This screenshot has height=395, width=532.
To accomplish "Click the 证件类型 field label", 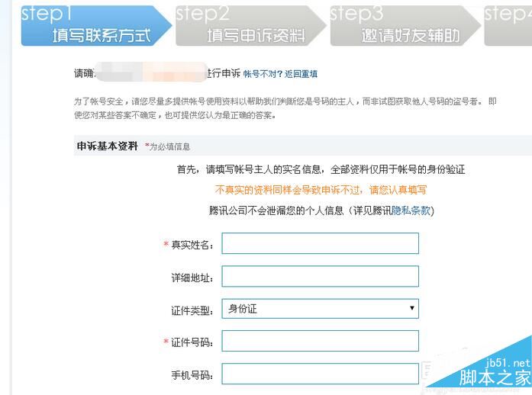I will [192, 310].
